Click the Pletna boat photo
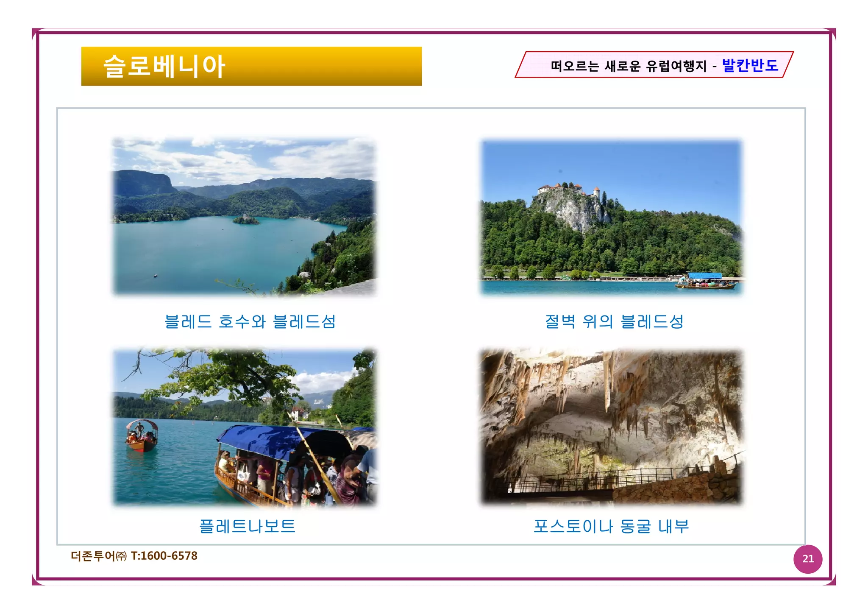868x614 pixels. click(x=245, y=427)
